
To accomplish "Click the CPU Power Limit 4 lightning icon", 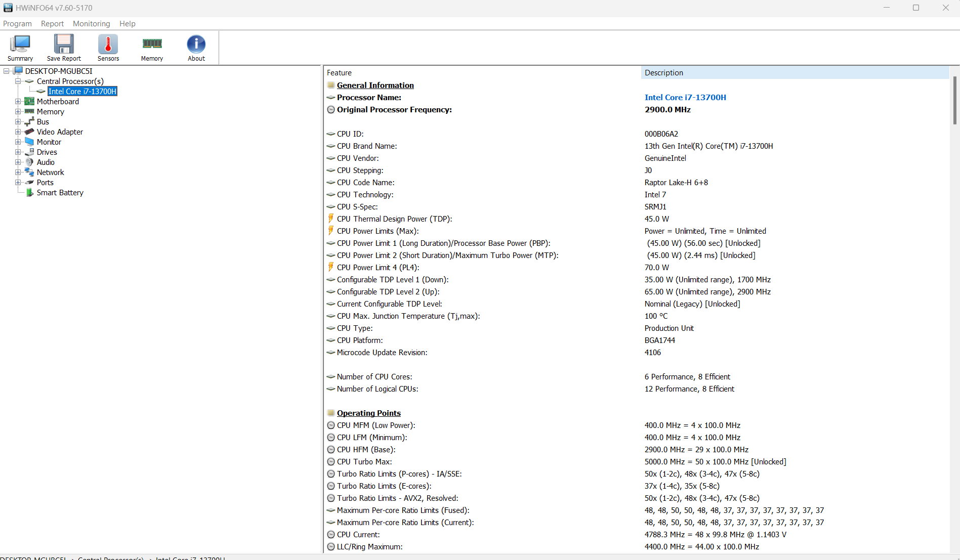I will tap(331, 267).
